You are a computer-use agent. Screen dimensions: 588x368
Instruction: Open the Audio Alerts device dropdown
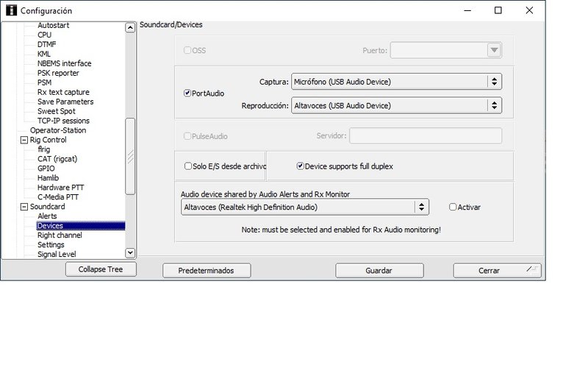(305, 207)
